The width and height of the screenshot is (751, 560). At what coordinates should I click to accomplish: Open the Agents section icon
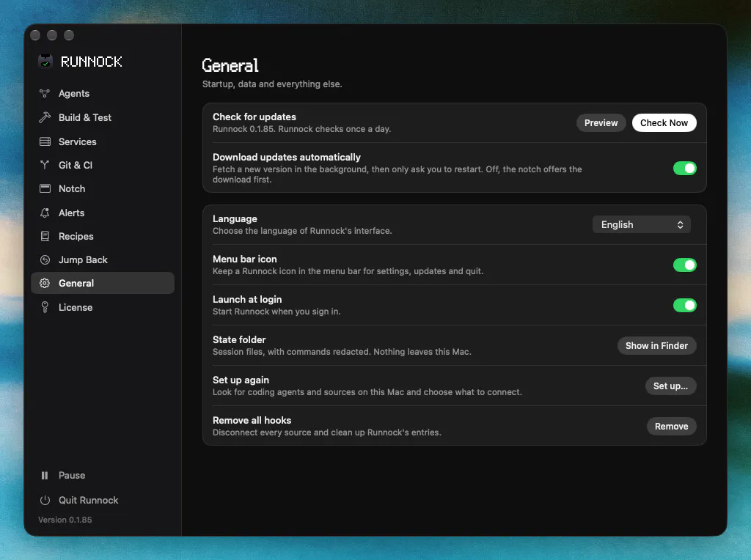45,93
